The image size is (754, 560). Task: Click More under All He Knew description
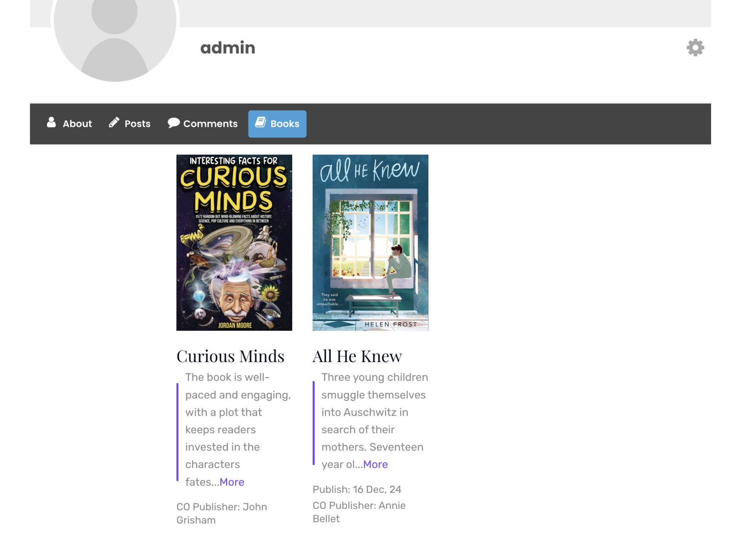[375, 464]
